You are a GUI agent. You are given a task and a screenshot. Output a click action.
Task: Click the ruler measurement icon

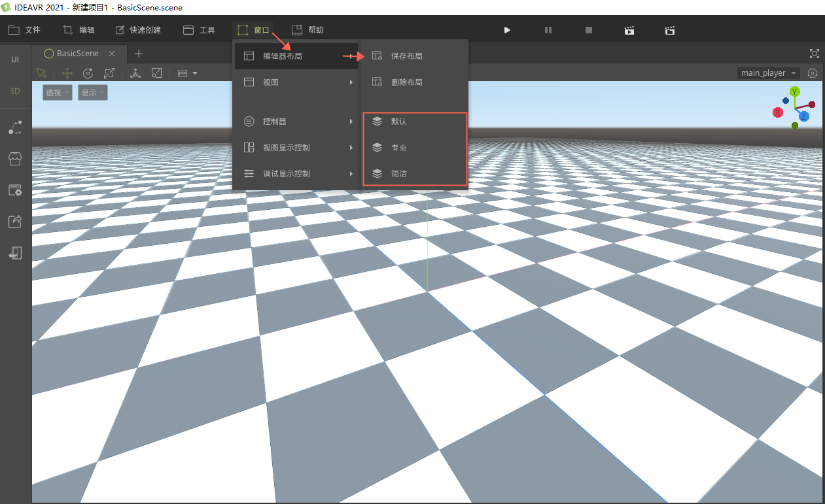pyautogui.click(x=183, y=73)
